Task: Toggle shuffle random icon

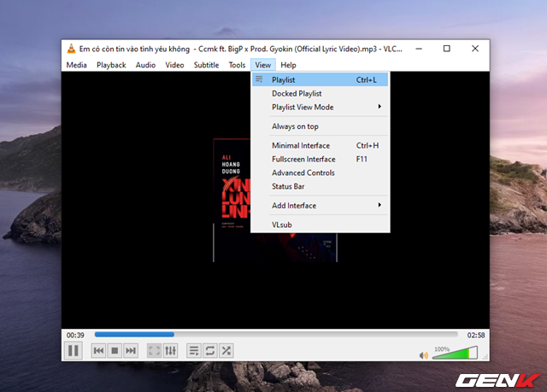Action: [x=226, y=350]
